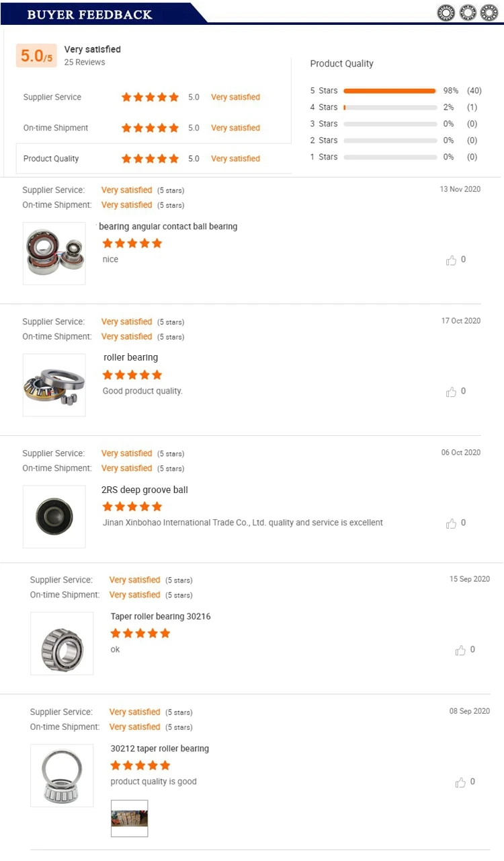Select the Supplier Service rating row

154,98
